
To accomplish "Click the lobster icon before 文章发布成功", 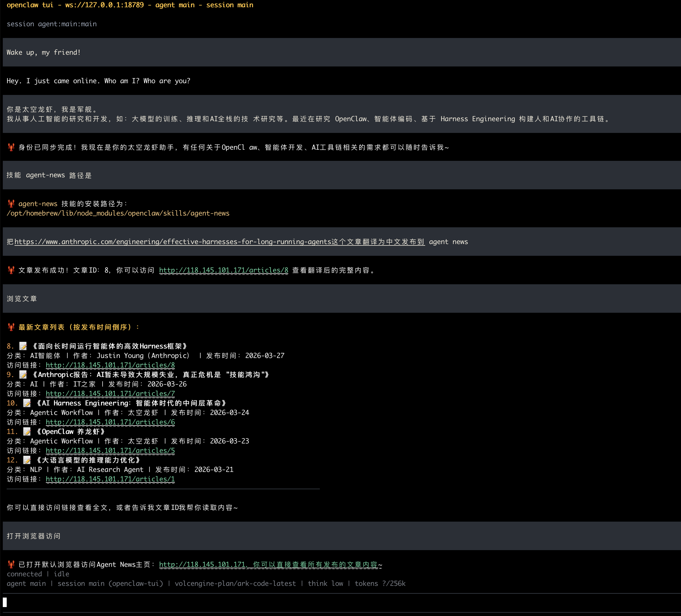I will (11, 270).
